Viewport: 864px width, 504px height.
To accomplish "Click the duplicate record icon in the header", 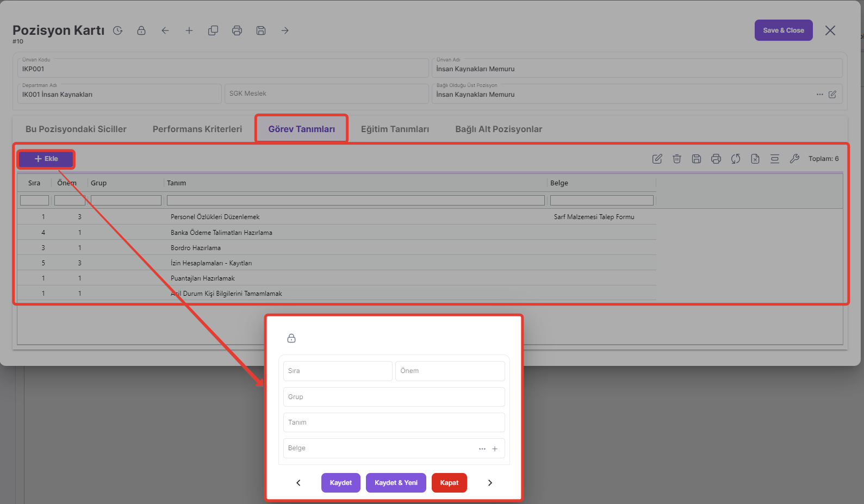I will point(213,30).
